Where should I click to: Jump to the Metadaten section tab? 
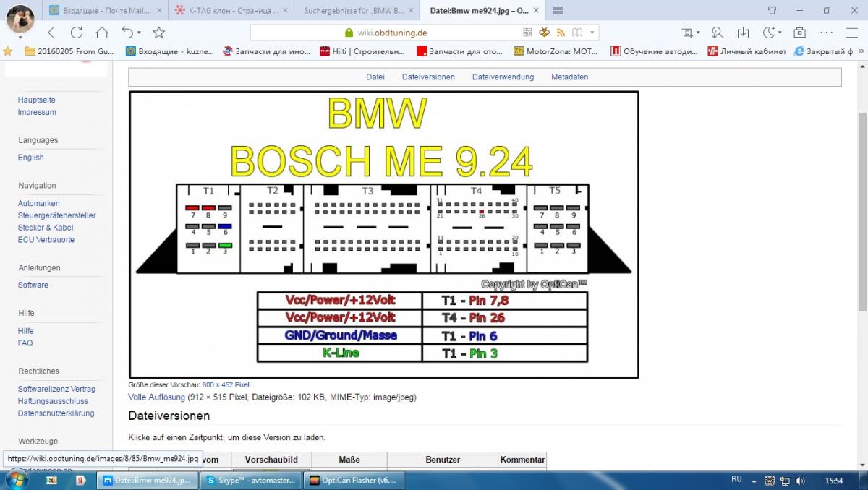(569, 77)
